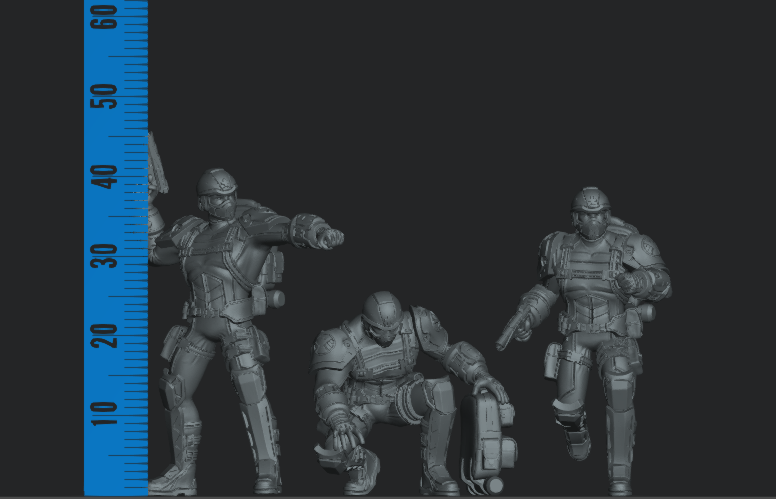Click the 60 mark on the blue ruler
This screenshot has height=499, width=776.
click(105, 15)
